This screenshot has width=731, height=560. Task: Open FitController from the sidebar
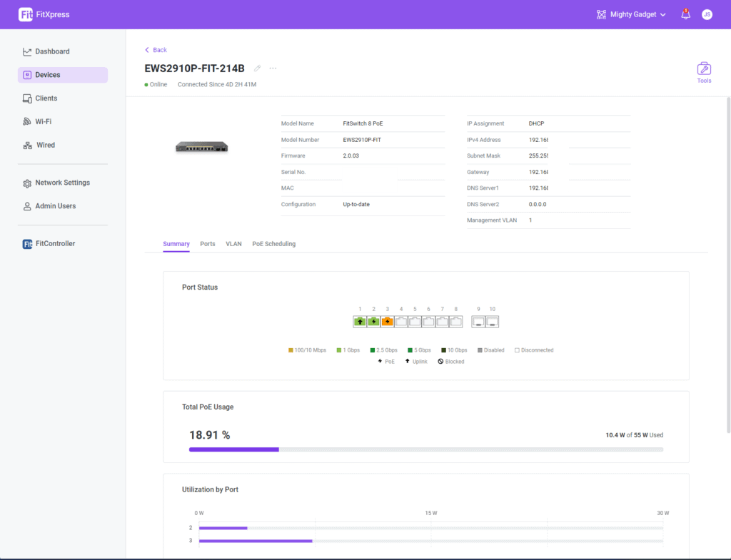(55, 243)
